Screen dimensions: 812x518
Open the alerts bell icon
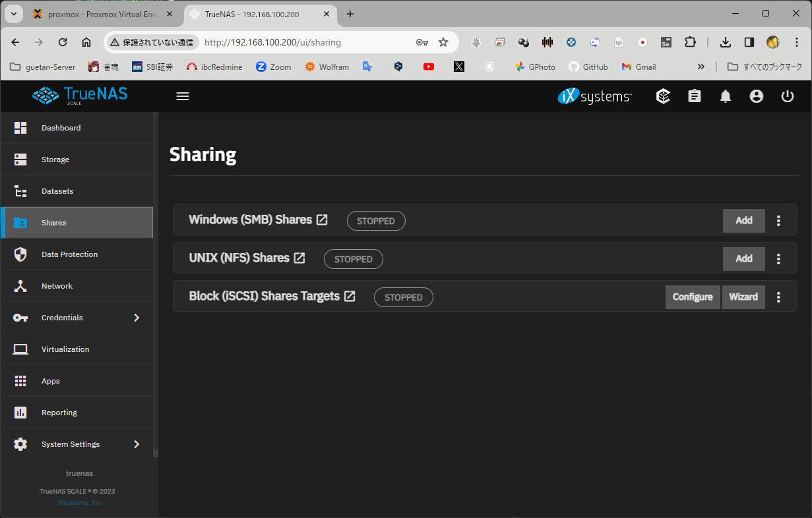point(726,96)
